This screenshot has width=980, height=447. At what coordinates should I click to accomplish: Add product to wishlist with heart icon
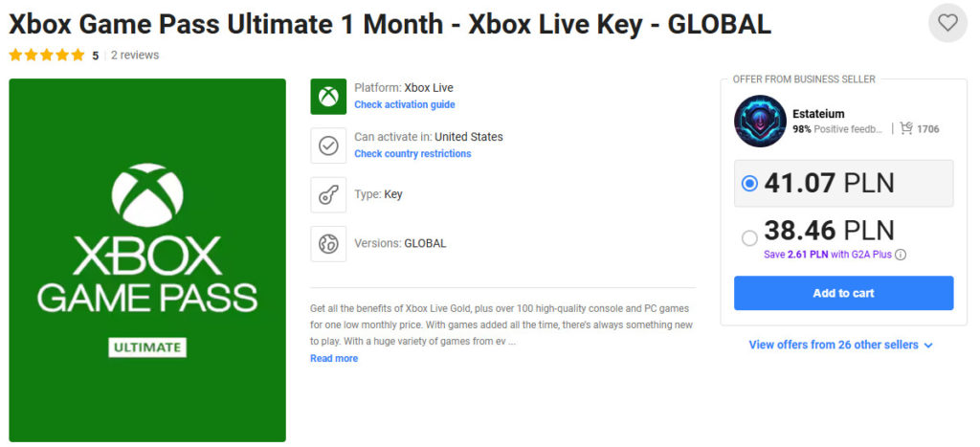[947, 23]
